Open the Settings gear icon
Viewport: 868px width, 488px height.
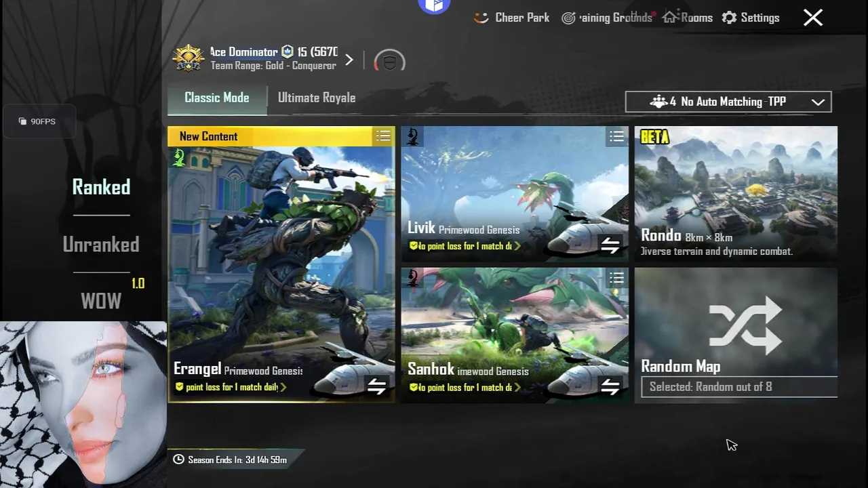click(729, 18)
